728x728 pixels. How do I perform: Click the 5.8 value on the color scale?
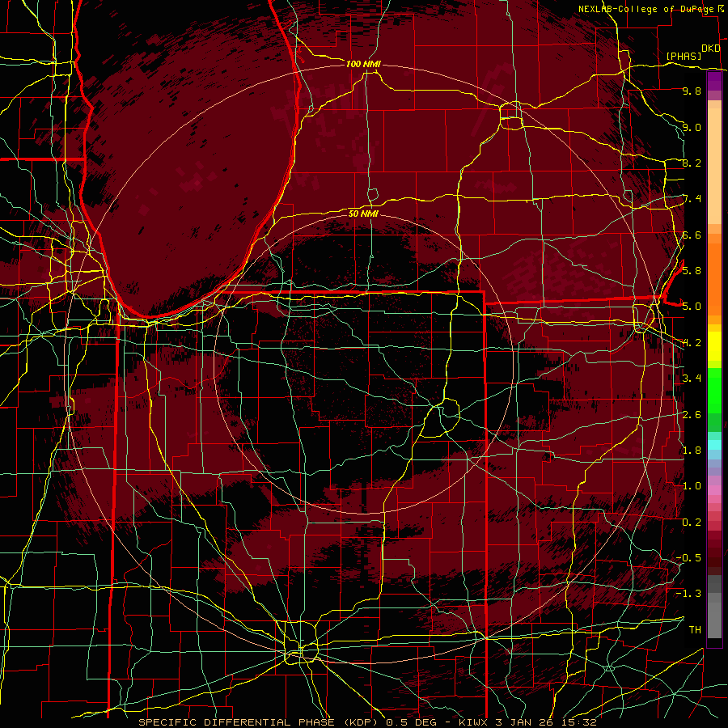pyautogui.click(x=692, y=271)
